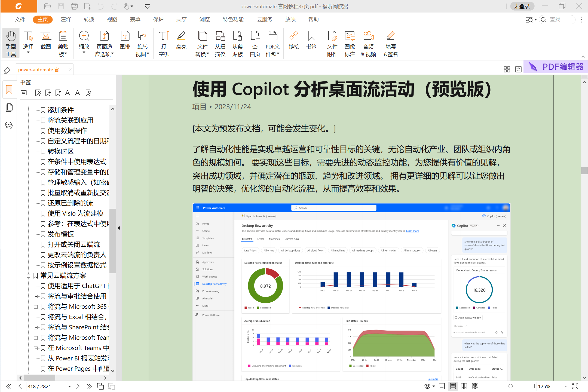This screenshot has height=392, width=588.
Task: Click the zoom in plus button
Action: (534, 386)
